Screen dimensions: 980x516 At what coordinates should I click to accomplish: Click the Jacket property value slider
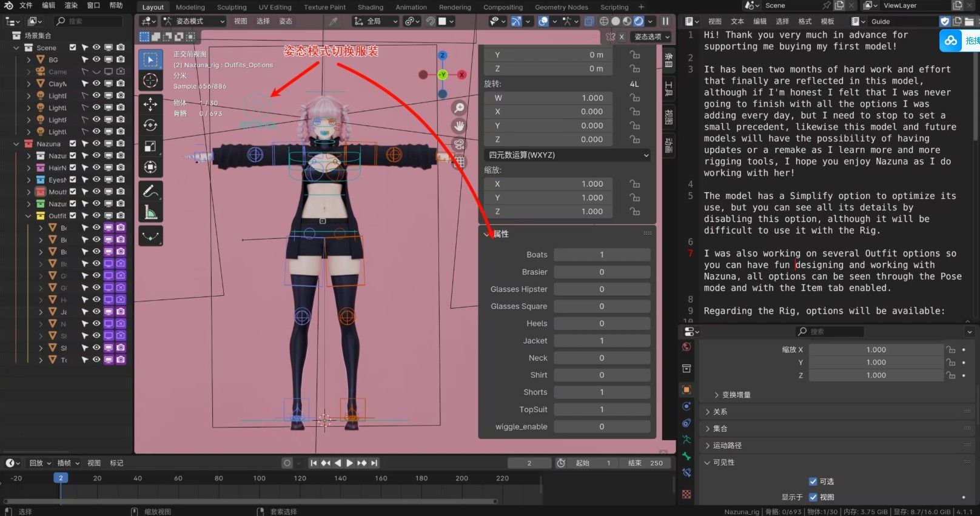click(x=602, y=341)
